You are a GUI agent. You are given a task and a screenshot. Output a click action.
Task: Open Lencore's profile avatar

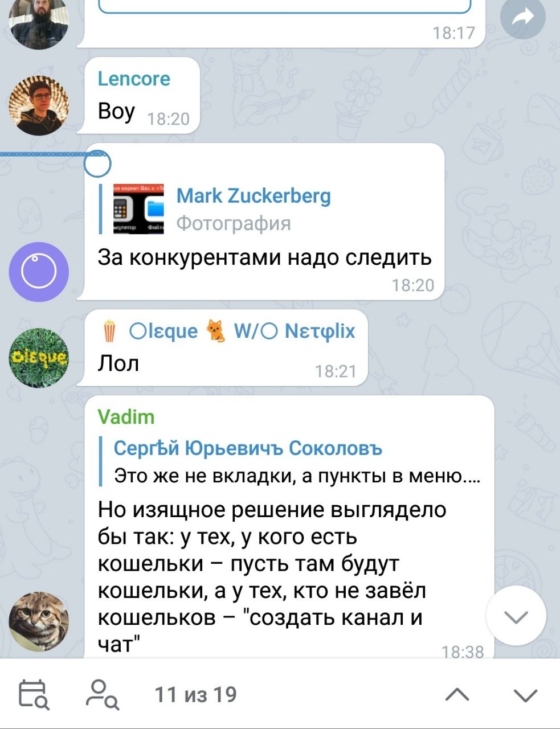[39, 105]
